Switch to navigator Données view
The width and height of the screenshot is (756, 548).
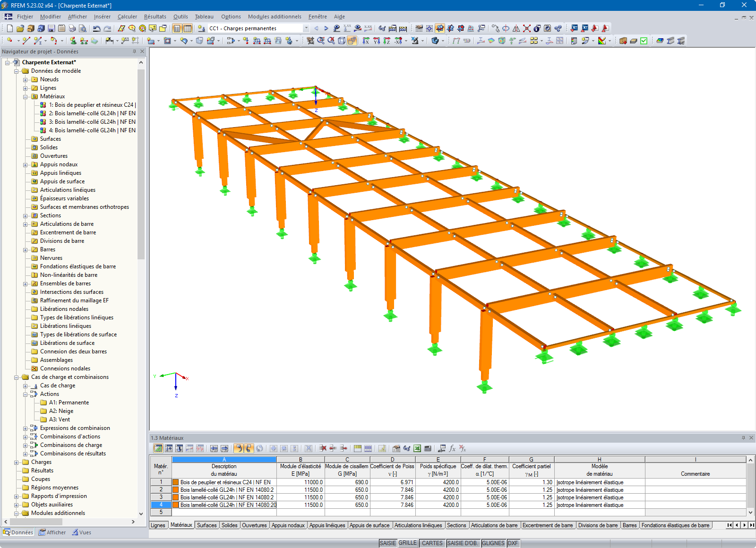pos(18,532)
